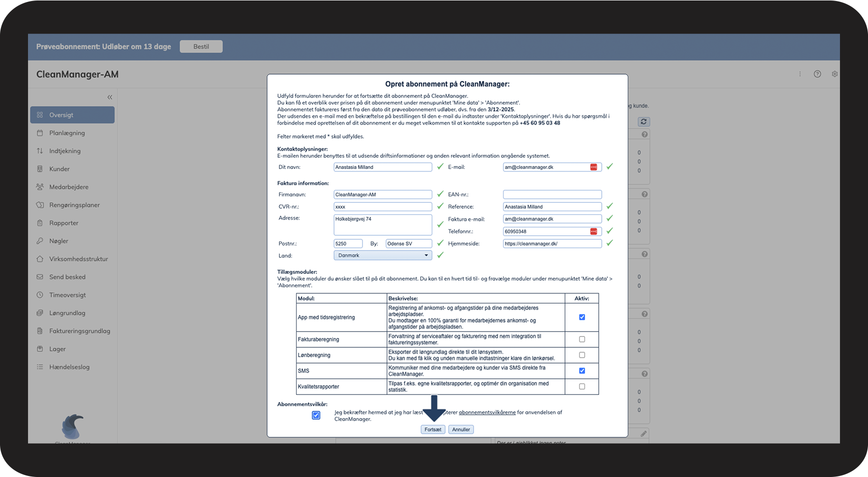
Task: Collapse the sidebar with the double chevron
Action: (110, 97)
